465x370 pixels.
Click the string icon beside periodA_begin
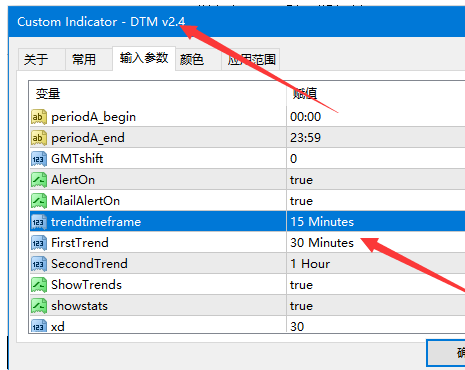(39, 117)
